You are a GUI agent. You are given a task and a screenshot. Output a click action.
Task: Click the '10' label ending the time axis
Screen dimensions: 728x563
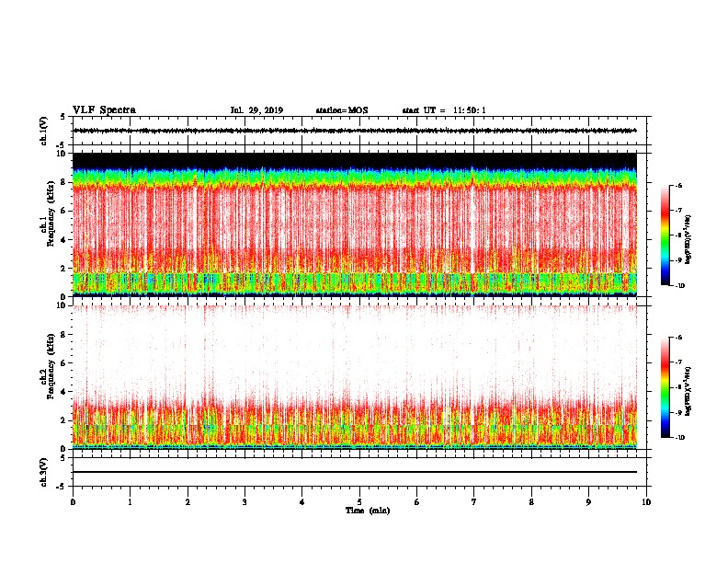click(x=646, y=502)
